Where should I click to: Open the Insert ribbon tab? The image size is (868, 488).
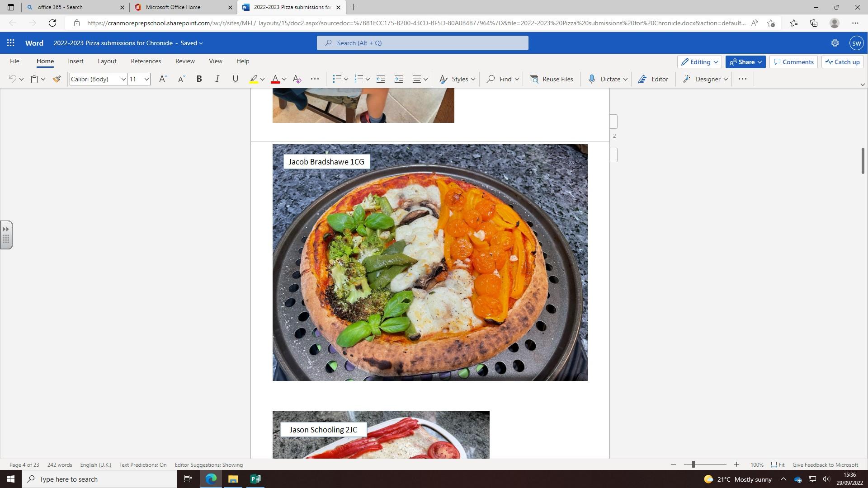75,61
